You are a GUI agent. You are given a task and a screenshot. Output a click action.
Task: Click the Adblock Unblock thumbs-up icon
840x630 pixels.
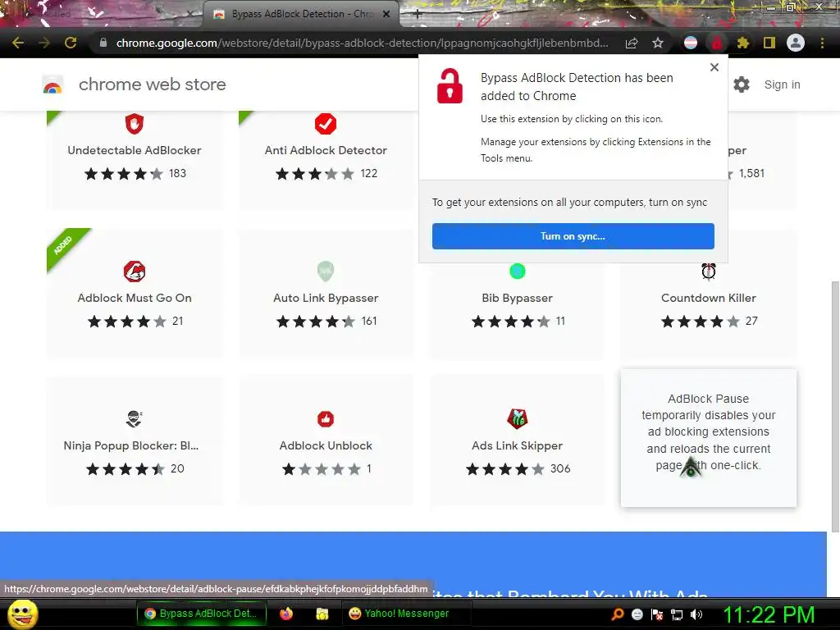point(326,419)
